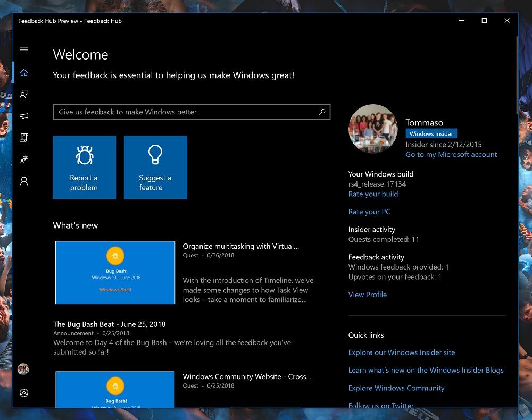Open Explore our Windows Insider site link

tap(402, 352)
